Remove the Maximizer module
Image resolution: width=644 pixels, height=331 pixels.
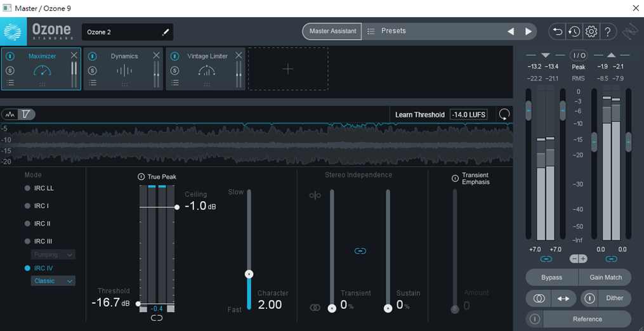click(x=74, y=55)
